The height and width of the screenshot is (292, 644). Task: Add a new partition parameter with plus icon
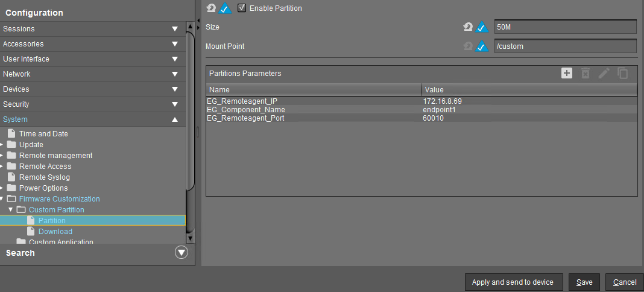point(567,74)
